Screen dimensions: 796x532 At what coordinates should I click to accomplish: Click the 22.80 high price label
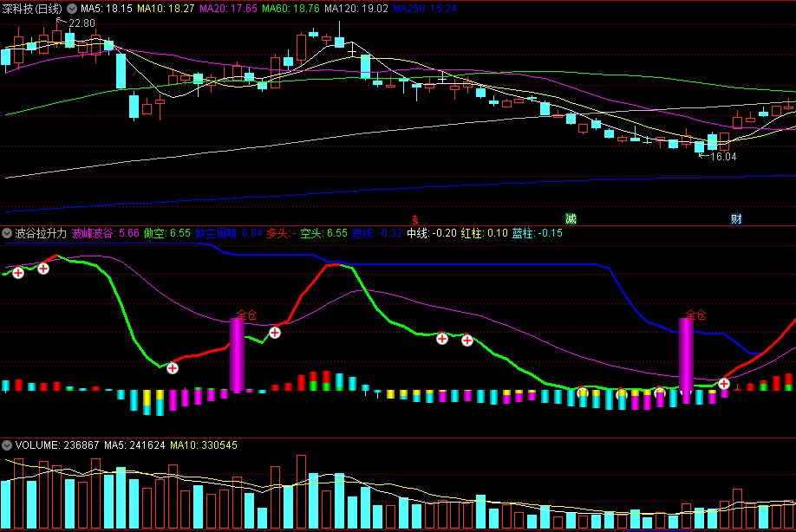point(82,23)
